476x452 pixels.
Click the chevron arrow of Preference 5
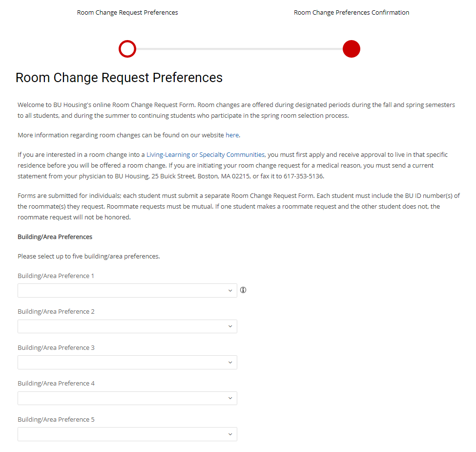[x=230, y=434]
